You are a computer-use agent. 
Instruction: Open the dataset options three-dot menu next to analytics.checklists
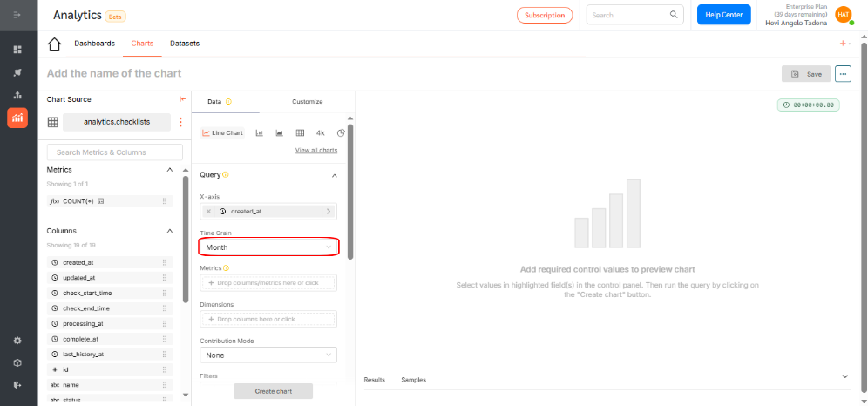pyautogui.click(x=180, y=123)
